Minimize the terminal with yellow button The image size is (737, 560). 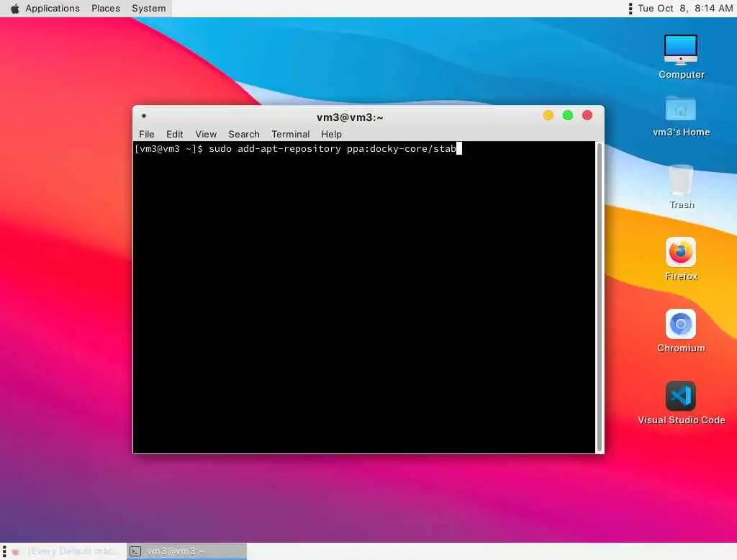click(x=548, y=115)
